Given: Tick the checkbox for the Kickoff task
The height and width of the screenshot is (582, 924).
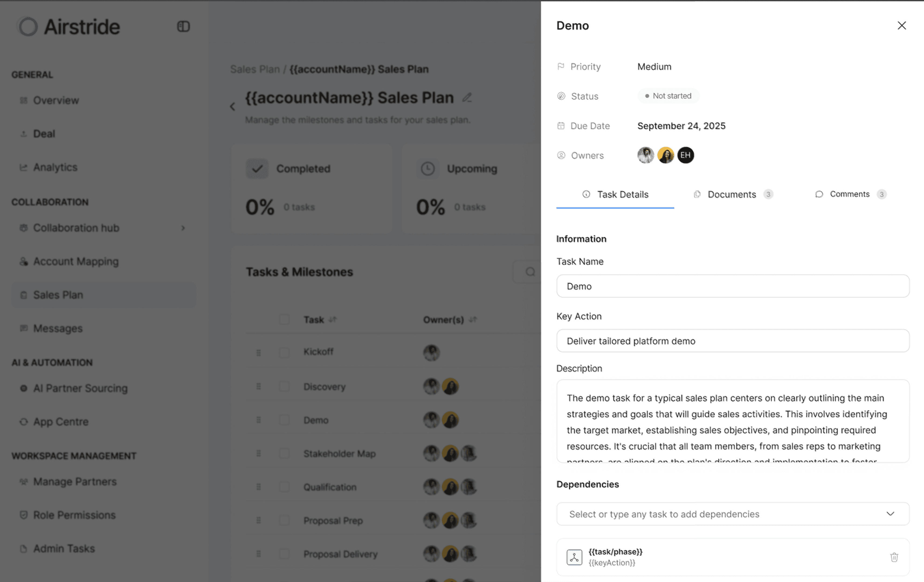Looking at the screenshot, I should coord(284,352).
